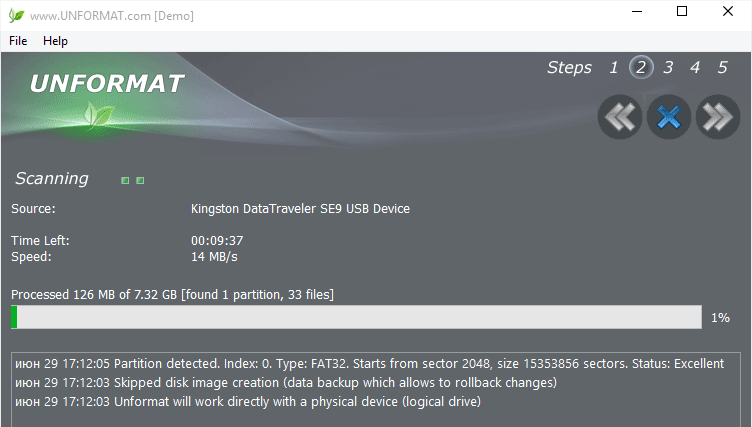Image resolution: width=752 pixels, height=427 pixels.
Task: Maximize the UNFORMAT window
Action: tap(682, 12)
